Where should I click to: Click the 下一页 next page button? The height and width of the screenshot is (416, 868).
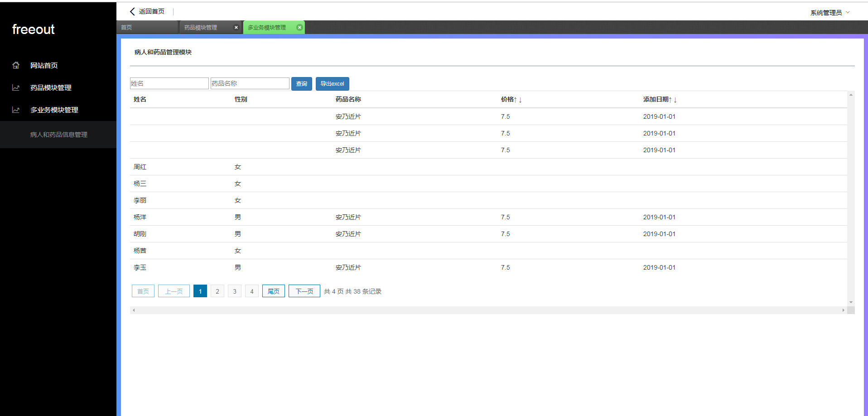click(304, 291)
